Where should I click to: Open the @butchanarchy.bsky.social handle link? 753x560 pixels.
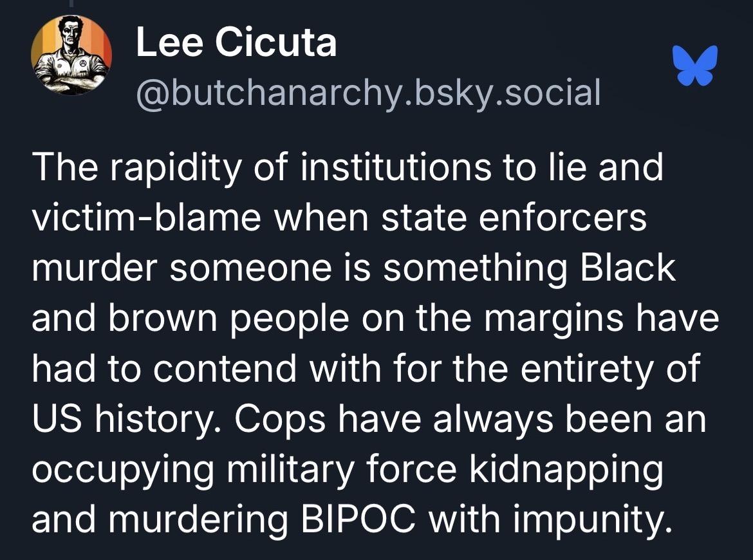point(368,93)
